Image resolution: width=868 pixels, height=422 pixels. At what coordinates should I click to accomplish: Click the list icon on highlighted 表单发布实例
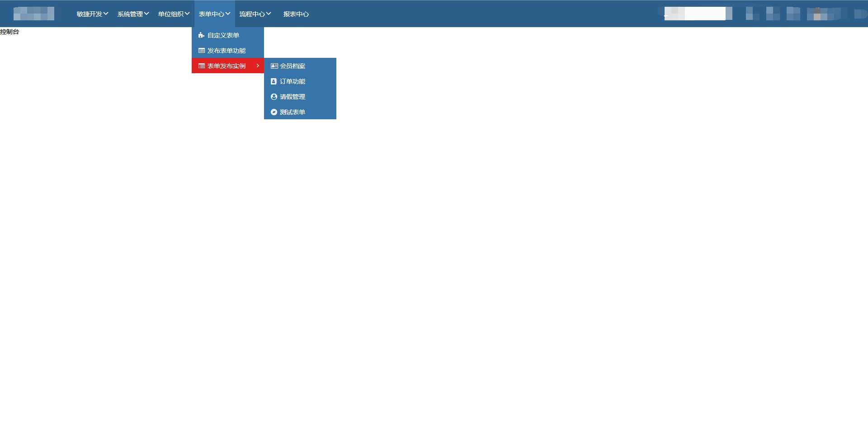tap(202, 66)
